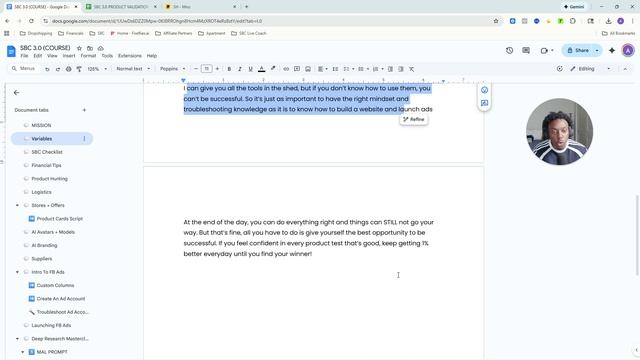
Task: Open the Format menu
Action: pos(88,56)
